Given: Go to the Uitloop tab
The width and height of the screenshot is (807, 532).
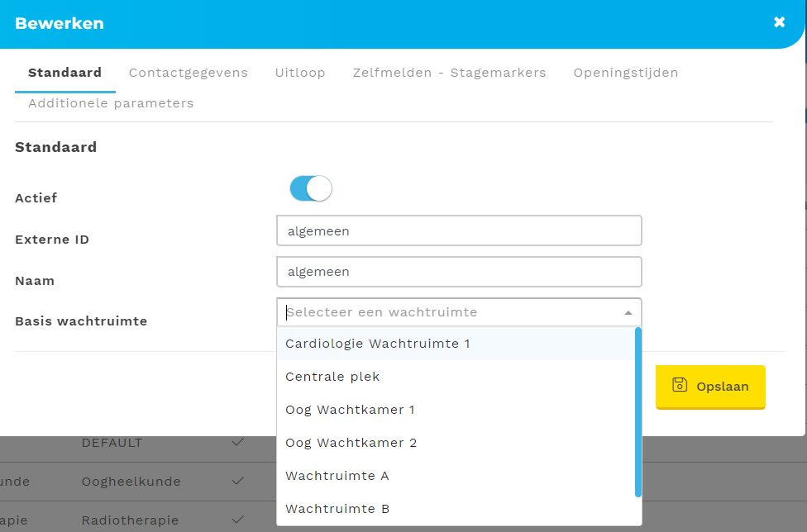Looking at the screenshot, I should tap(300, 73).
